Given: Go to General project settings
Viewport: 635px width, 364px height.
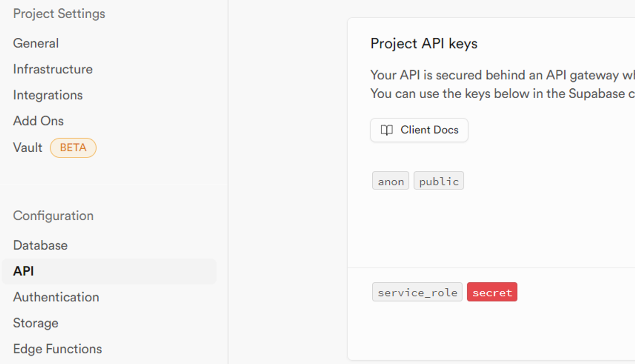Looking at the screenshot, I should coord(36,43).
